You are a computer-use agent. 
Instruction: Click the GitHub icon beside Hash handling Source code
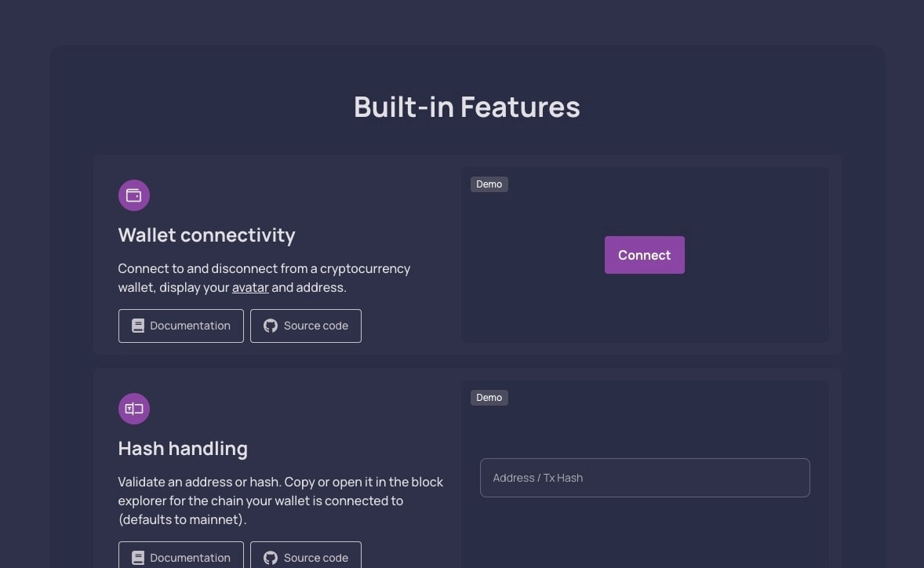coord(270,557)
